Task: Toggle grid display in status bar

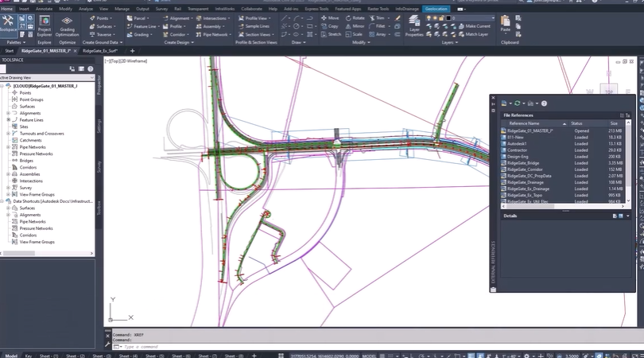Action: (382, 356)
